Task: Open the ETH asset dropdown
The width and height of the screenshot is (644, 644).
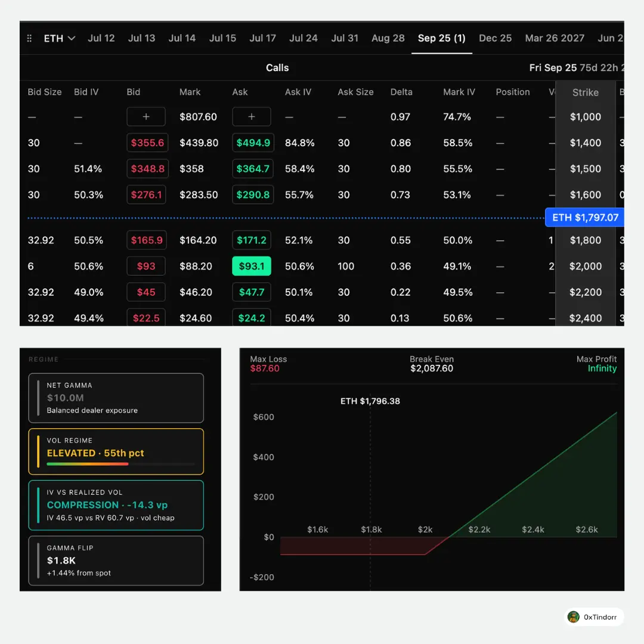Action: (x=60, y=38)
